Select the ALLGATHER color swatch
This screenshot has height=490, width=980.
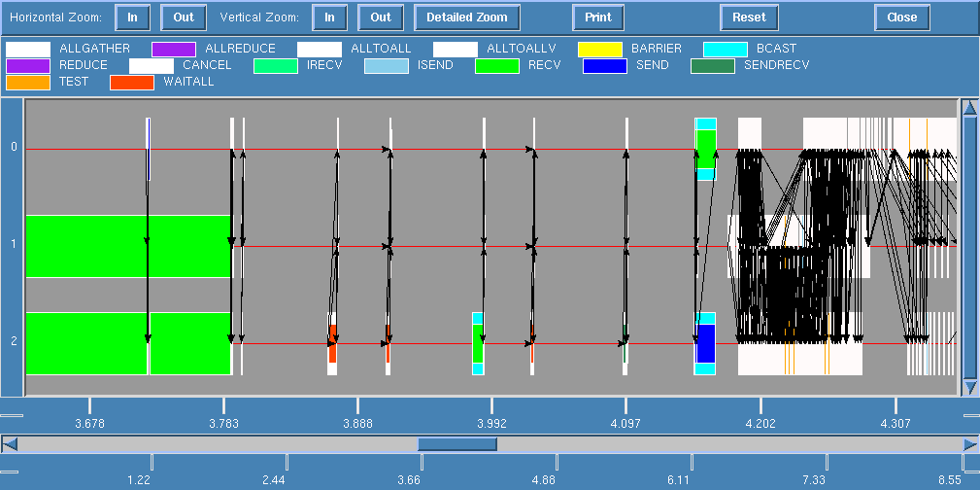(28, 49)
